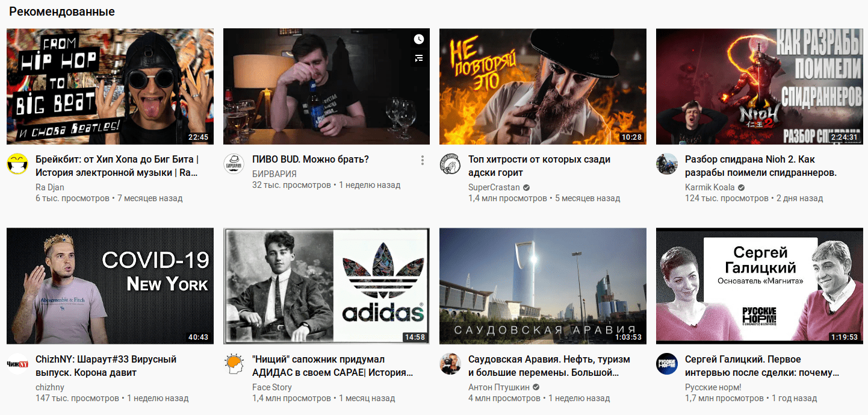Click the 1:19:53 duration badge
This screenshot has width=868, height=415.
[x=844, y=337]
